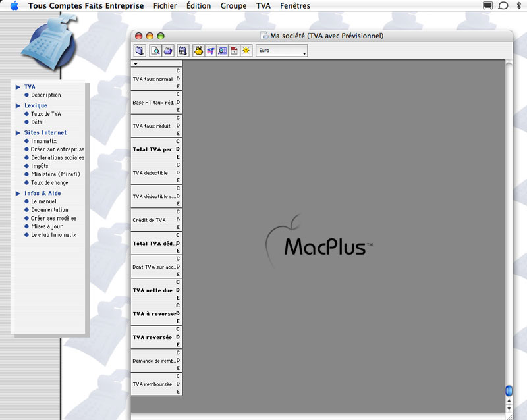Screen dimensions: 527x420
Task: Open the Groupe menu
Action: point(234,6)
